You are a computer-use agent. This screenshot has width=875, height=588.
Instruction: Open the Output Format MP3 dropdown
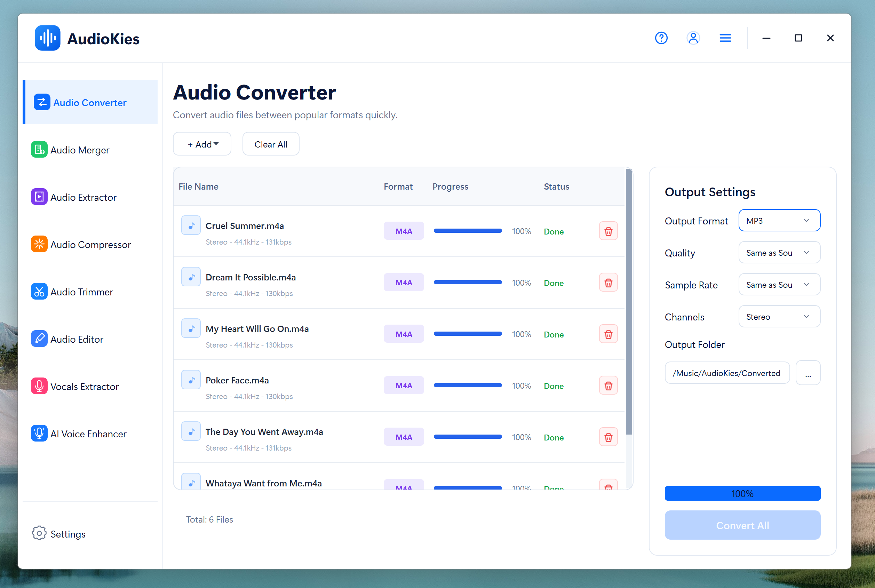coord(779,221)
